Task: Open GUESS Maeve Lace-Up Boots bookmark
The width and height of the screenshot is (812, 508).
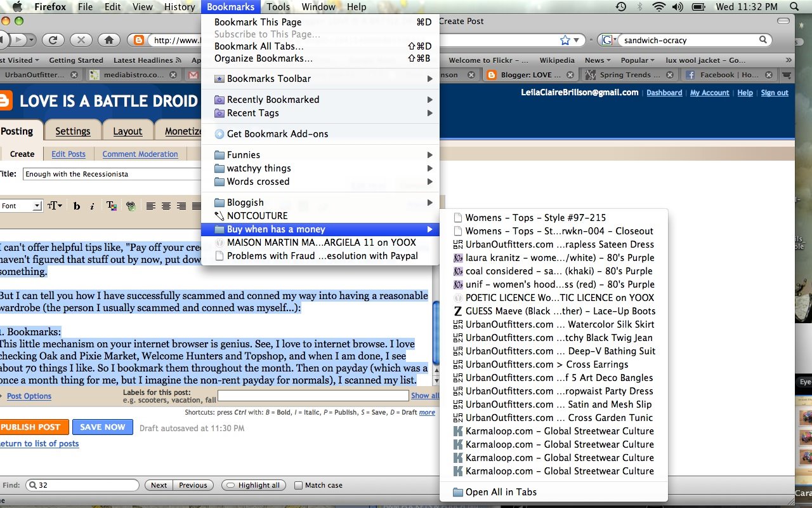Action: pos(554,311)
